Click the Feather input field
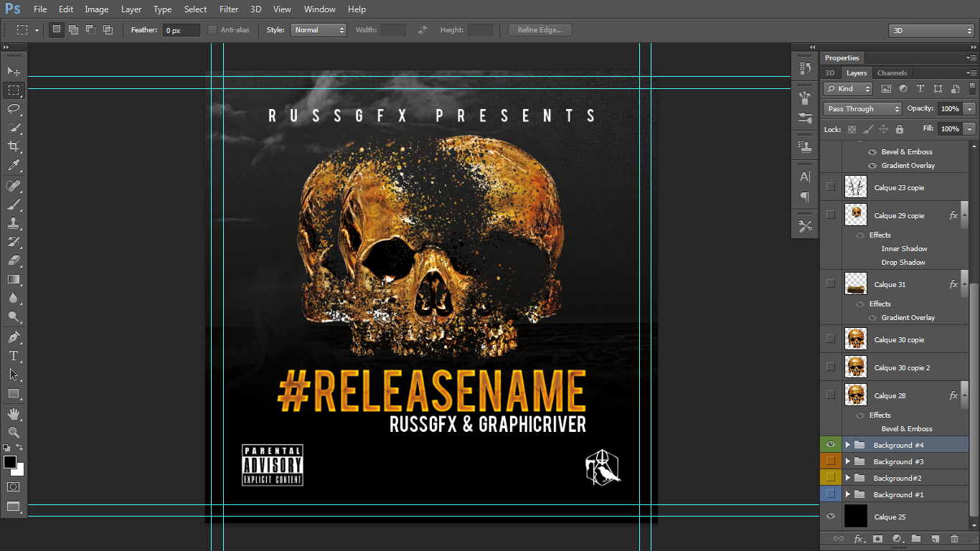 pyautogui.click(x=182, y=30)
